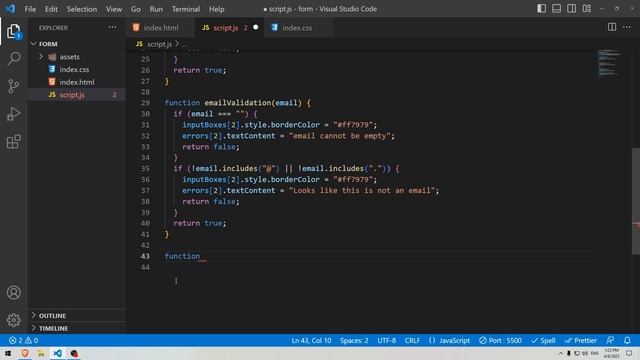
Task: Open notifications bell icon
Action: coord(627,340)
